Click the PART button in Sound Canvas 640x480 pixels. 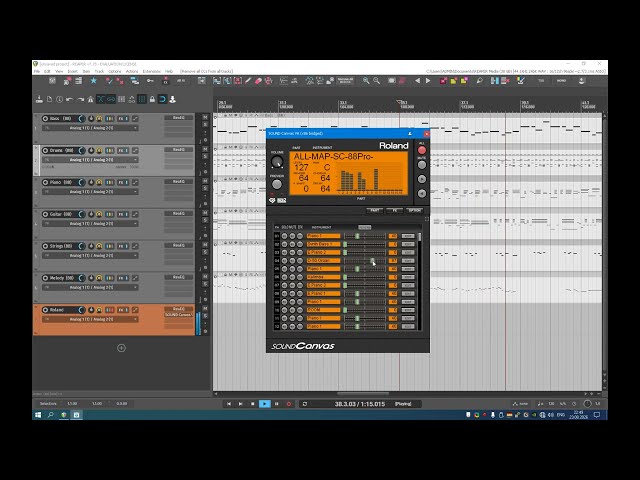375,211
